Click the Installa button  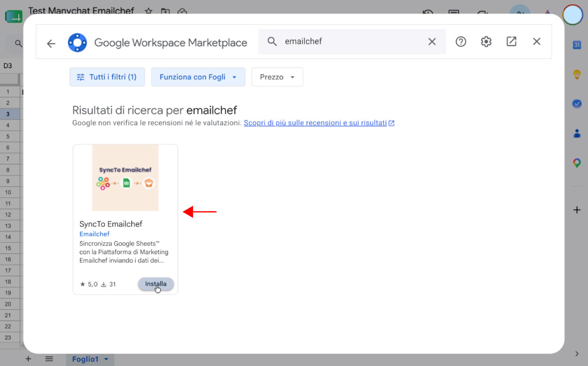156,284
